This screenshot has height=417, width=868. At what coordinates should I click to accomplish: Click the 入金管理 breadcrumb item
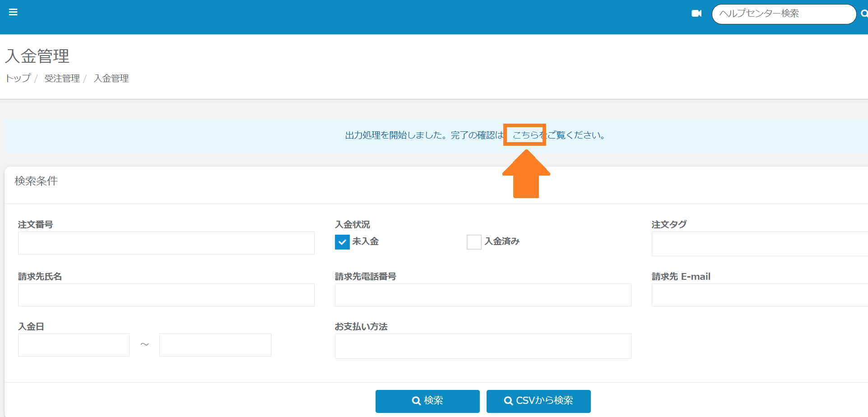(x=111, y=78)
